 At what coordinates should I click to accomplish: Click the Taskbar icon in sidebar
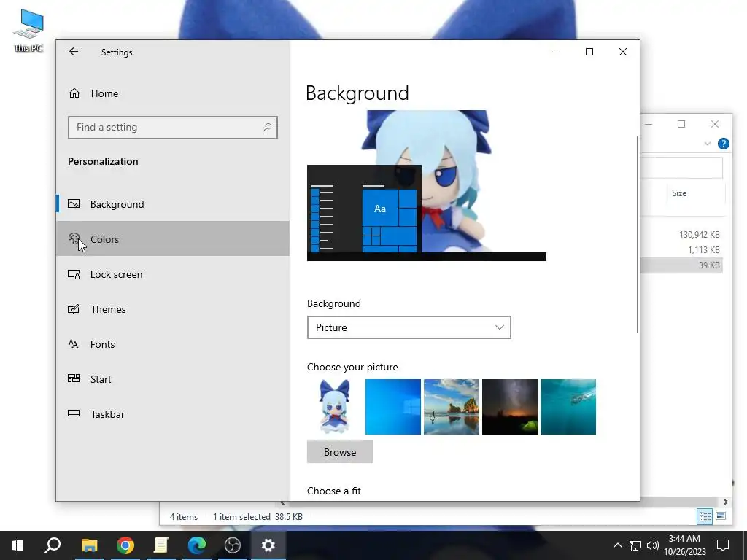coord(74,413)
